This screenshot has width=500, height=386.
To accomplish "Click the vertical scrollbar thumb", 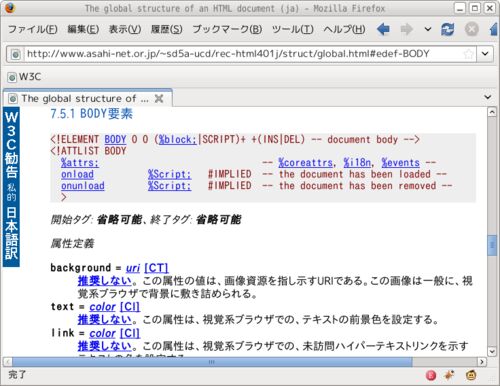I will (492, 246).
